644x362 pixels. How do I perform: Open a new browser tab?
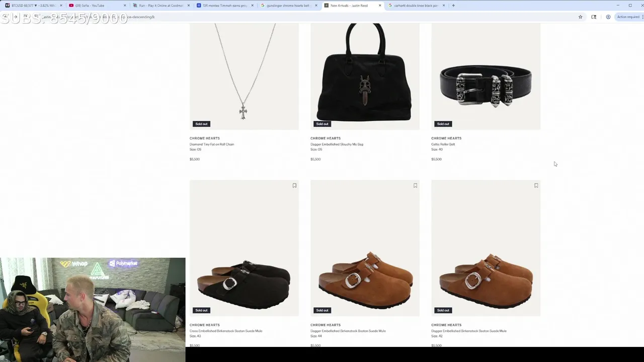pyautogui.click(x=453, y=6)
